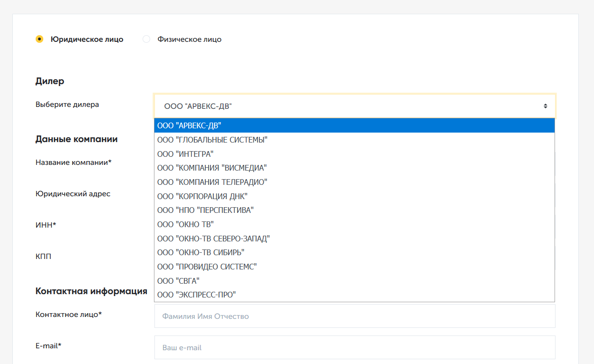Select the Юридическое лицо radio button

tap(39, 39)
